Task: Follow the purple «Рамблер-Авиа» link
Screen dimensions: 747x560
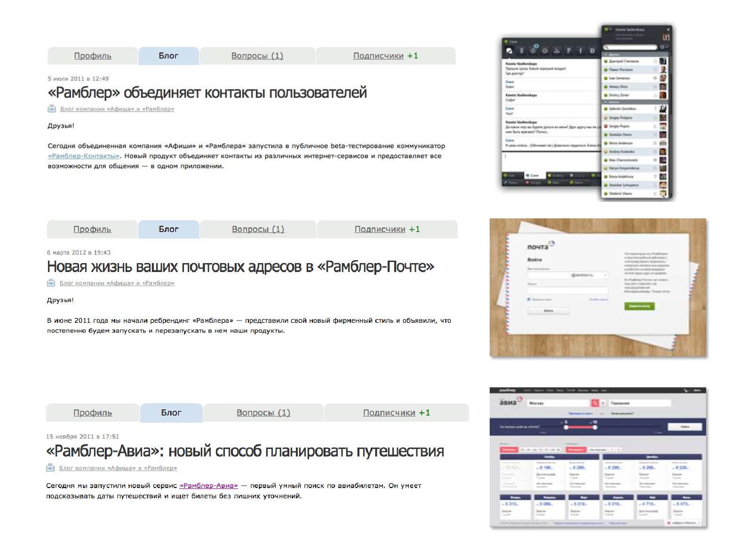Action: (x=208, y=486)
